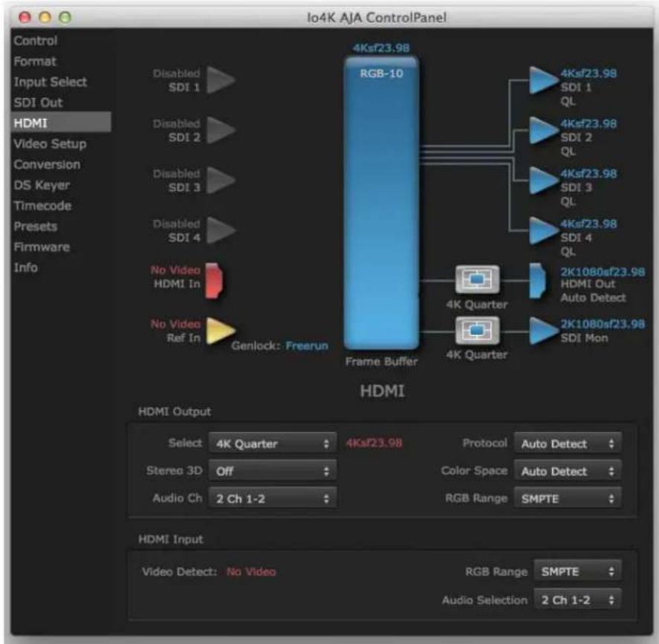
Task: Click the disabled SDI 1 input arrow icon
Action: [221, 79]
